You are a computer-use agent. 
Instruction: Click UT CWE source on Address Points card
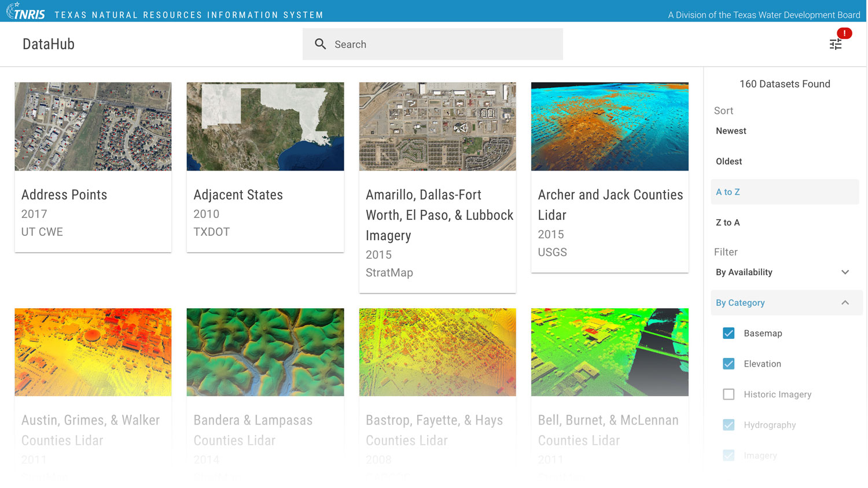pos(42,232)
